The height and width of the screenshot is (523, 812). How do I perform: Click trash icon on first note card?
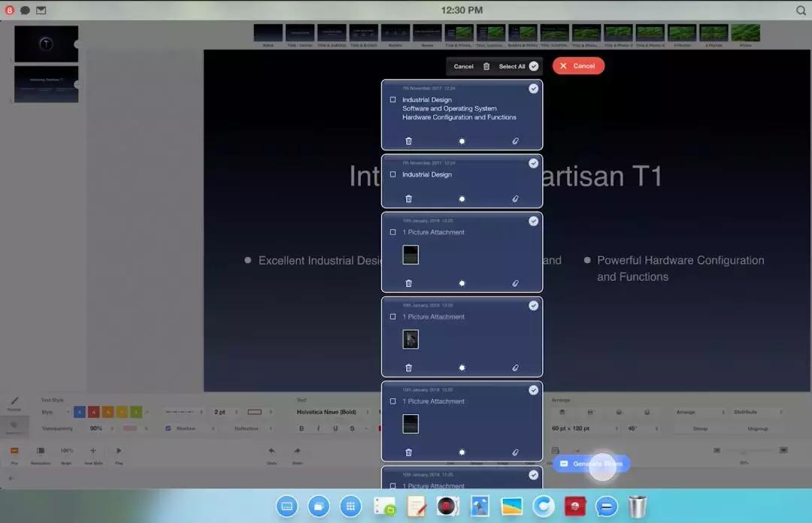tap(408, 141)
